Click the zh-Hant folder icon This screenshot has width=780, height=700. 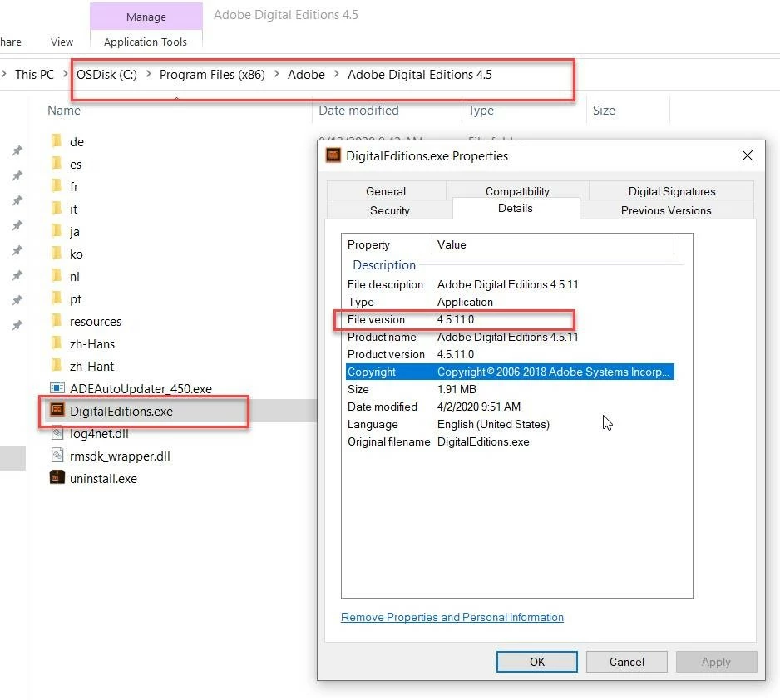[57, 366]
